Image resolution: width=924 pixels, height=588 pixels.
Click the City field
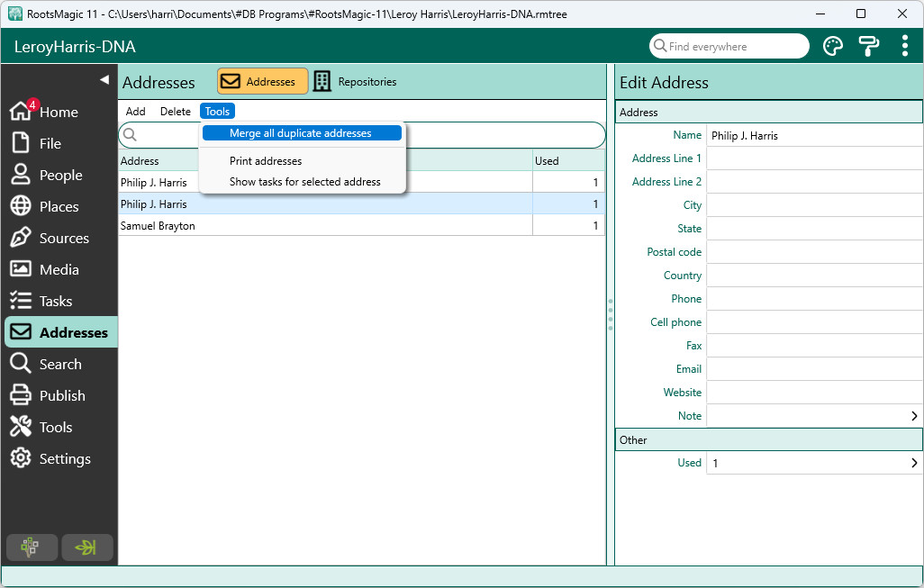[814, 205]
